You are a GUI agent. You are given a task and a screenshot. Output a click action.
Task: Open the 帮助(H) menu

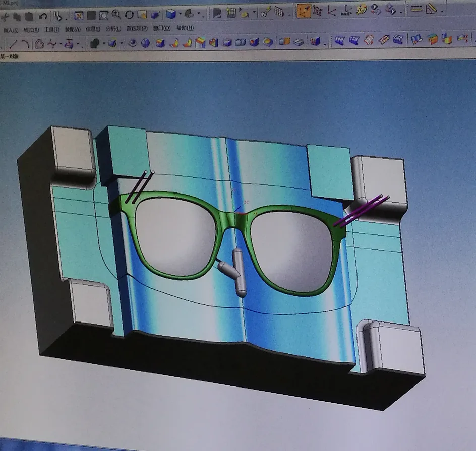(185, 28)
